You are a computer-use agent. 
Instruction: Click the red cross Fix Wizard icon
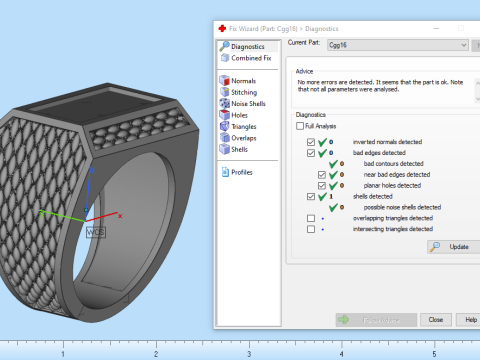coord(222,29)
